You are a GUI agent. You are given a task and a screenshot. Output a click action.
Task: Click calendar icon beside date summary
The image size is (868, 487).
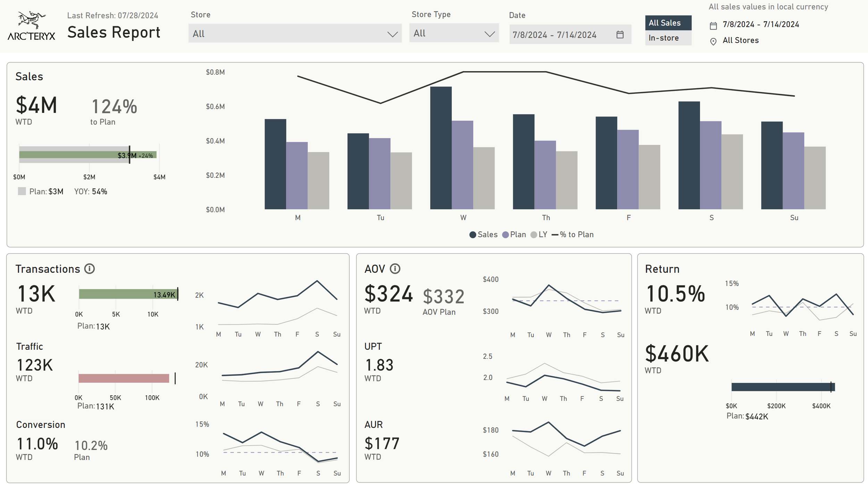(x=713, y=26)
